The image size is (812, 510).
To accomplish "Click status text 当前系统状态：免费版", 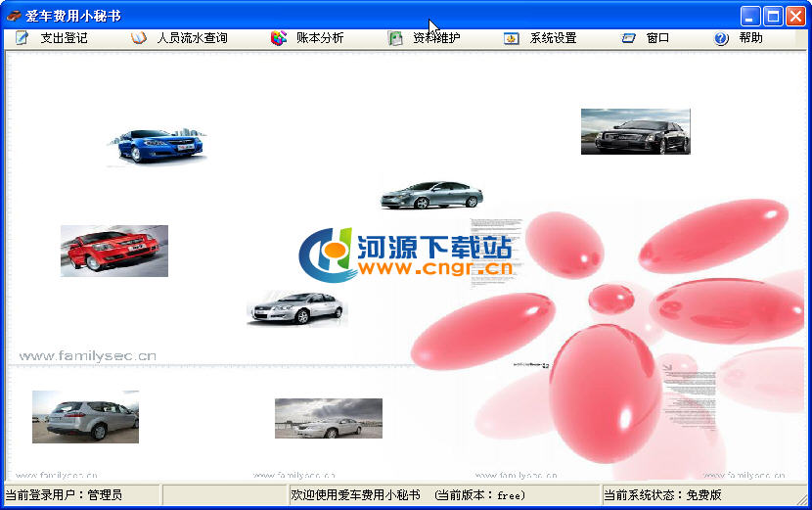I will [x=662, y=495].
